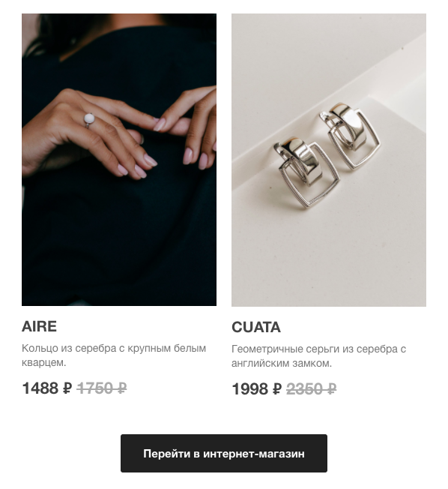
Task: Select the CUATA product title
Action: [x=256, y=327]
